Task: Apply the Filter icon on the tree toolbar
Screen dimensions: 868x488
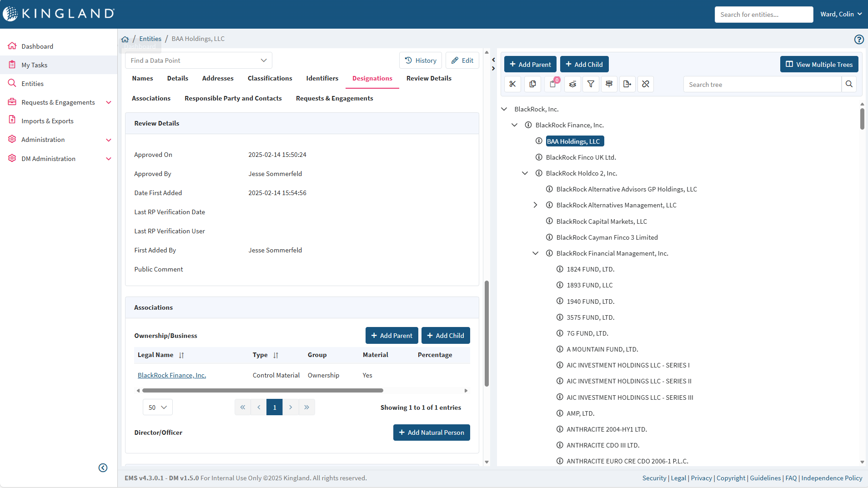Action: (x=591, y=84)
